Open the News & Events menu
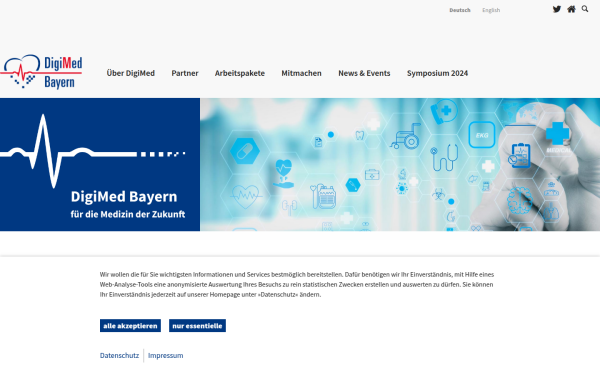The height and width of the screenshot is (375, 600). point(364,73)
